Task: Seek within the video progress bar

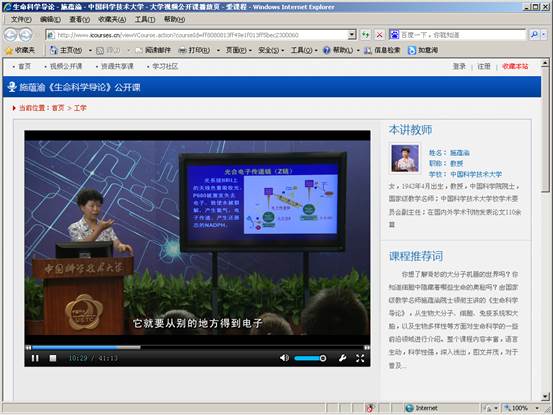Action: click(198, 347)
